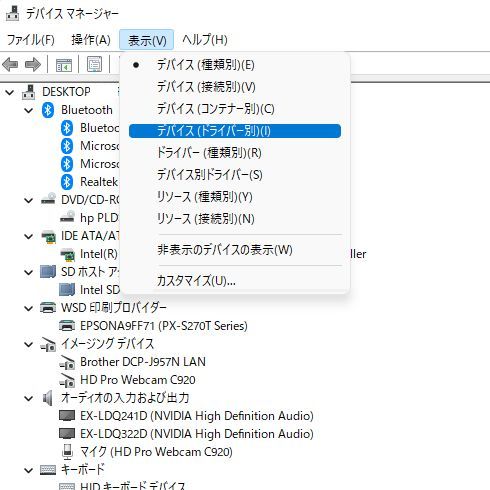Select the Realtek Bluetooth entry text

99,182
